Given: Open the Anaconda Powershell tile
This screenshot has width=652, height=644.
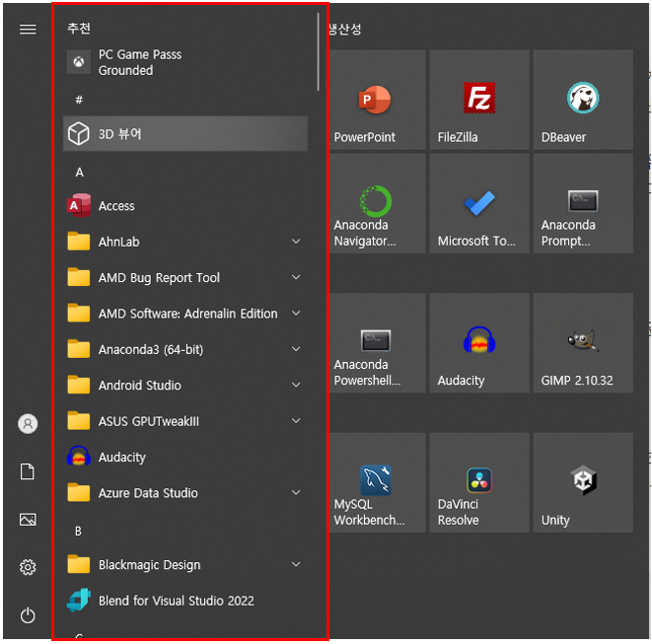Looking at the screenshot, I should coord(377,342).
